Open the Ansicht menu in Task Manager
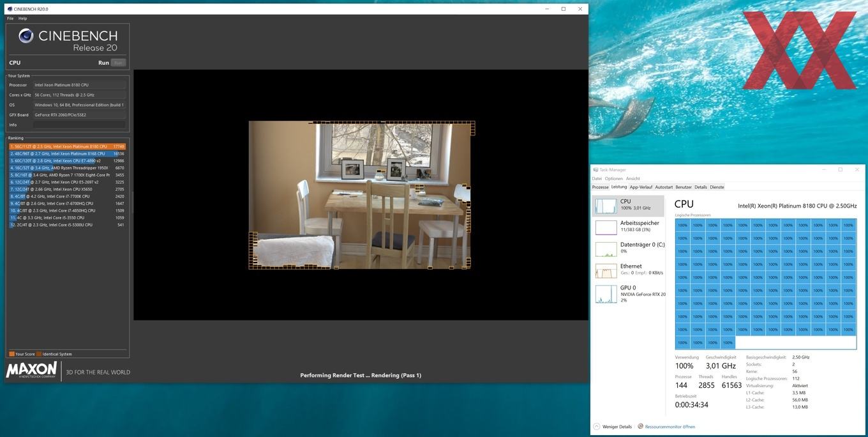This screenshot has width=868, height=437. 632,179
